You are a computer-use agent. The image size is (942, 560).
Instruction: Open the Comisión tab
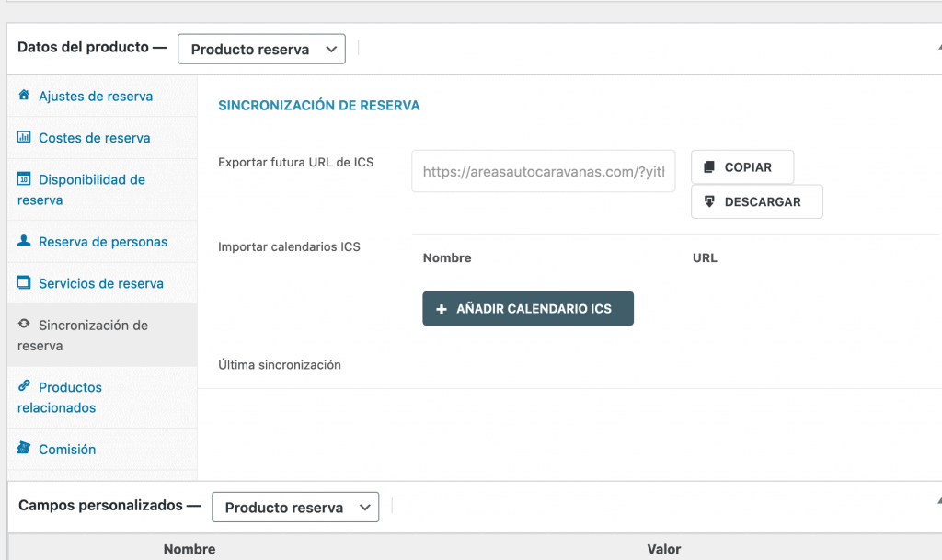click(102, 450)
